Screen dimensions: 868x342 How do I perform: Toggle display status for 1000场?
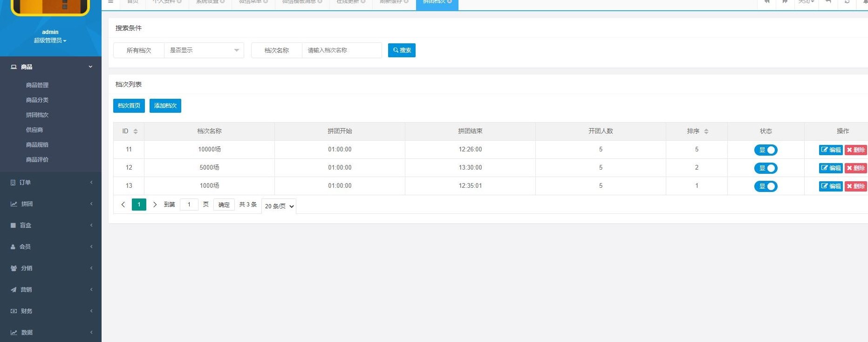[766, 186]
